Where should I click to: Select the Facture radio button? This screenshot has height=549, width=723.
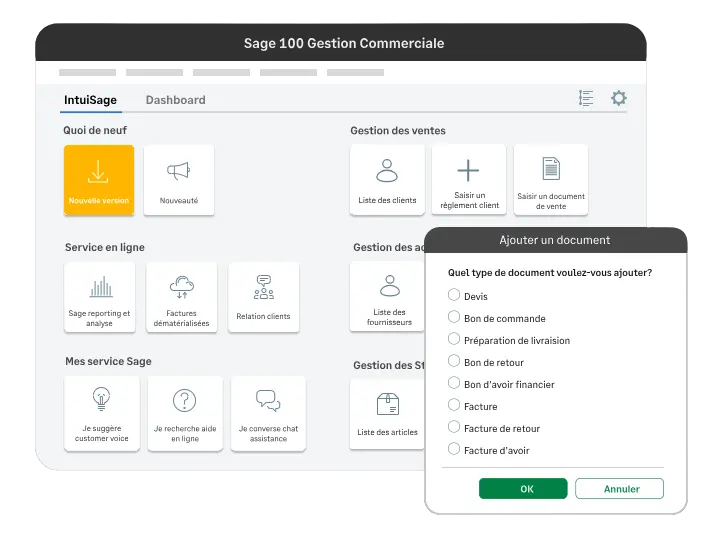(454, 405)
